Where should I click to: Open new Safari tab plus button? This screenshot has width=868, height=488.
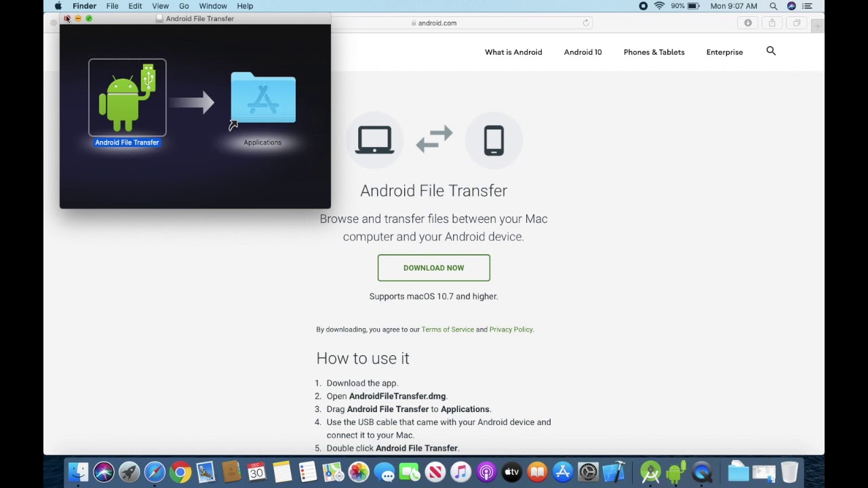pyautogui.click(x=818, y=26)
